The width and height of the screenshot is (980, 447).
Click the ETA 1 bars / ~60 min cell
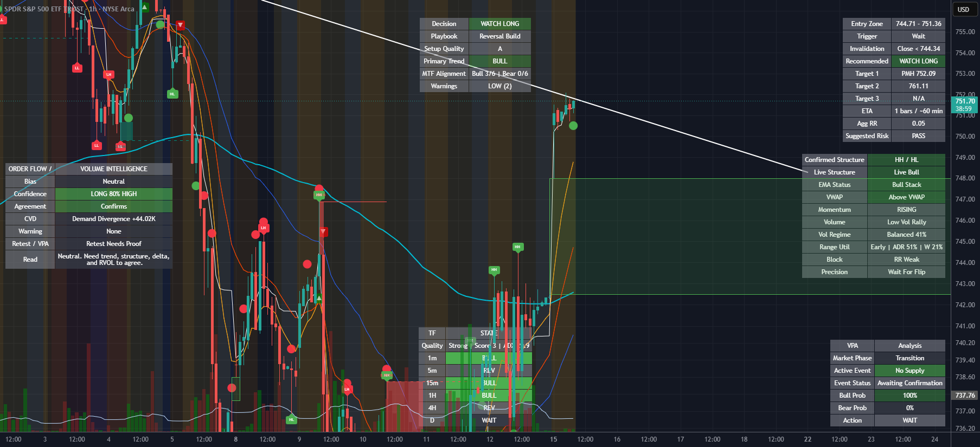coord(918,111)
